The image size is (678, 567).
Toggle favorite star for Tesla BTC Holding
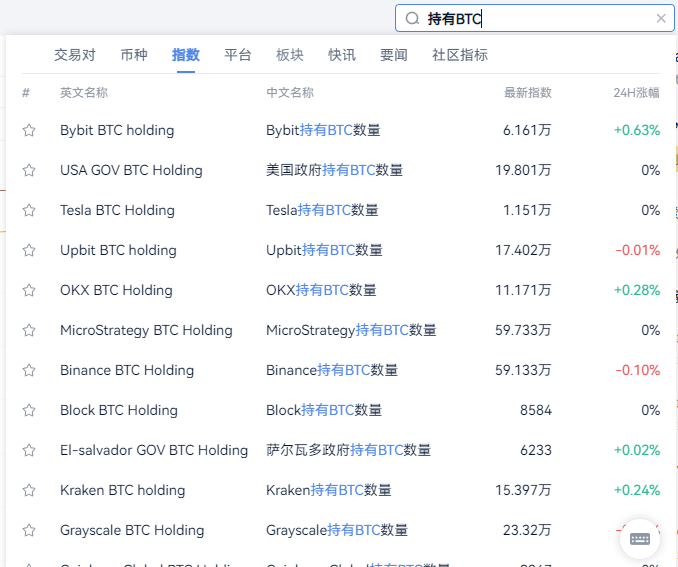tap(29, 210)
